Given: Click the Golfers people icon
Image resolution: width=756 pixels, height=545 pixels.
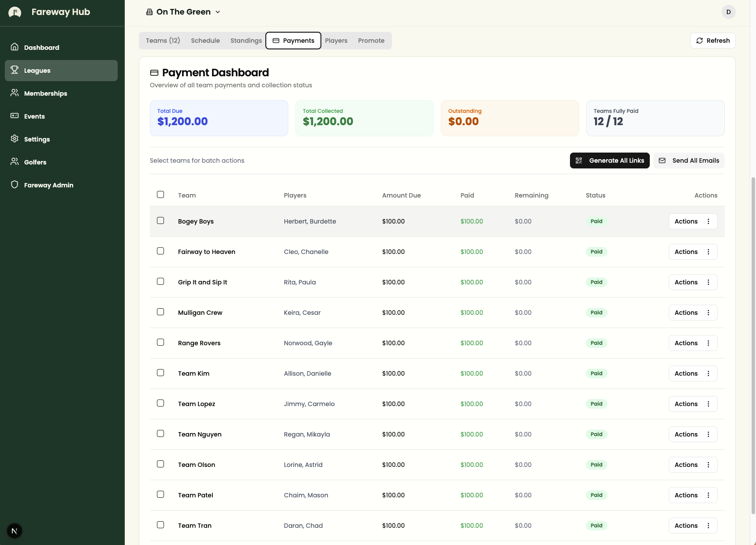Looking at the screenshot, I should tap(15, 161).
